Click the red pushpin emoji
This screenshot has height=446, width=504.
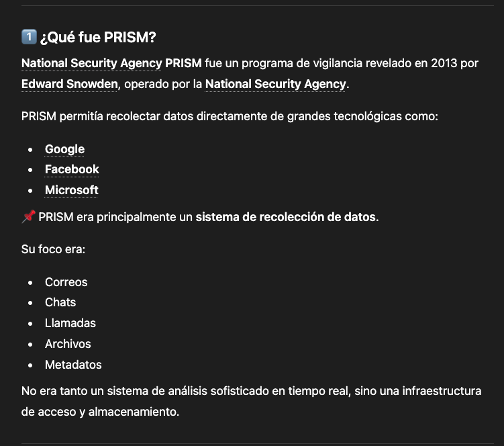pyautogui.click(x=28, y=216)
